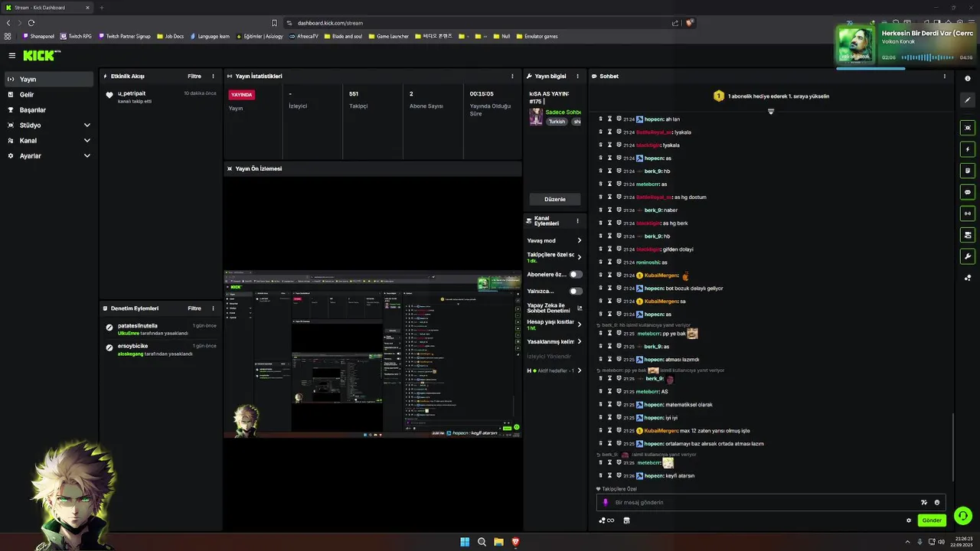980x551 pixels.
Task: Open Yayın İstatistikleri three-dot menu
Action: click(512, 77)
